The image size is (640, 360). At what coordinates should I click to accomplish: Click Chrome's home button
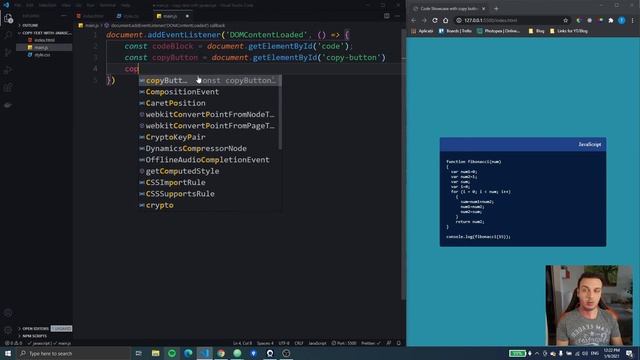click(x=446, y=20)
